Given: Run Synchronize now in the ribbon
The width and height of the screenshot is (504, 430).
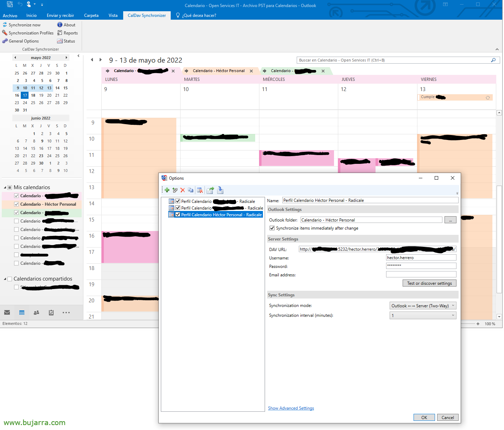Looking at the screenshot, I should coord(21,25).
